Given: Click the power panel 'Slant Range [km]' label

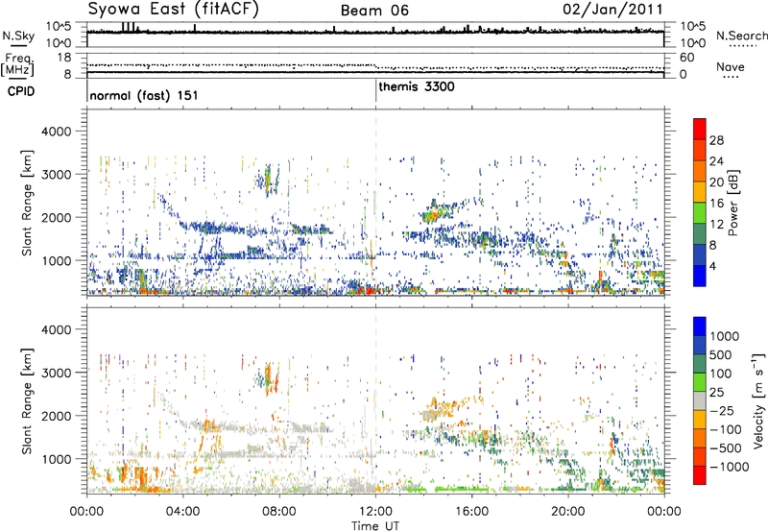Looking at the screenshot, I should click(27, 203).
